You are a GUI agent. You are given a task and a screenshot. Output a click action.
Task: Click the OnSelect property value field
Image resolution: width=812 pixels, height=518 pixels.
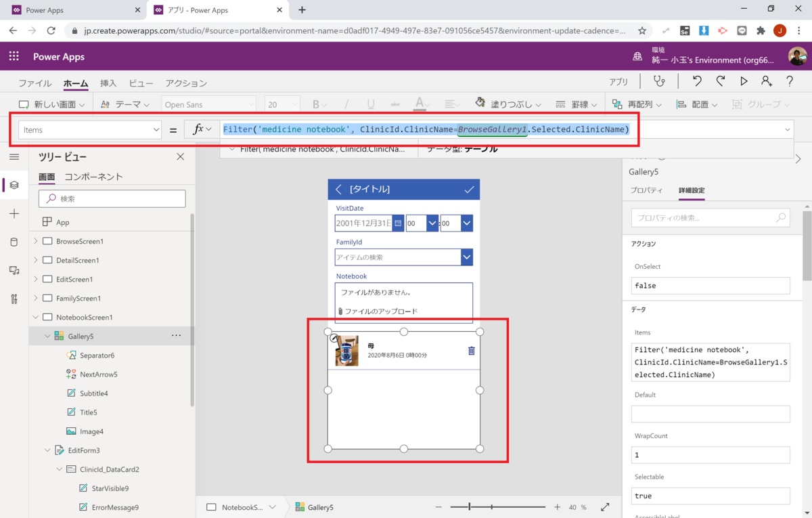coord(710,286)
